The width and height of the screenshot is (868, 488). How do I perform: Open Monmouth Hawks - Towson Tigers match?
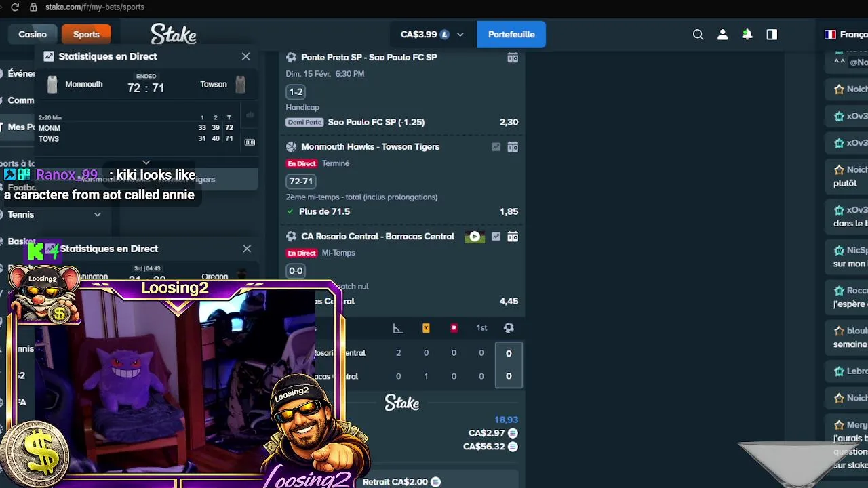[370, 146]
